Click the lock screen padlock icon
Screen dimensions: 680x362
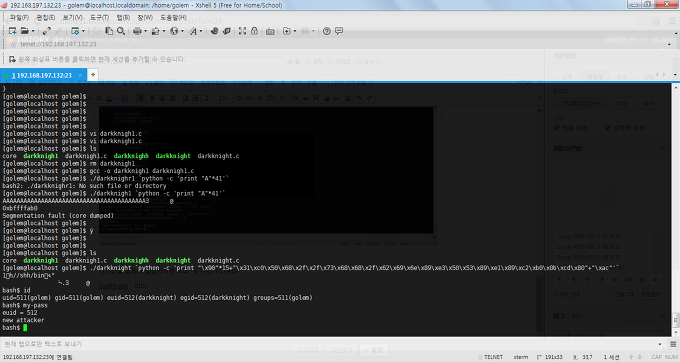[255, 31]
